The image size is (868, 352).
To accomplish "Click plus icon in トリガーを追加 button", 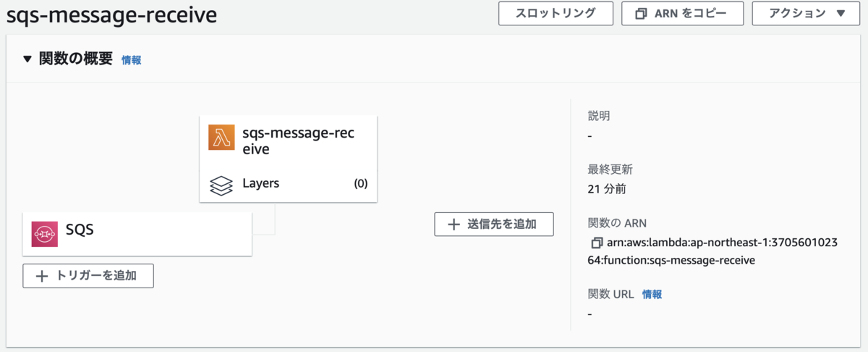I will coord(42,276).
